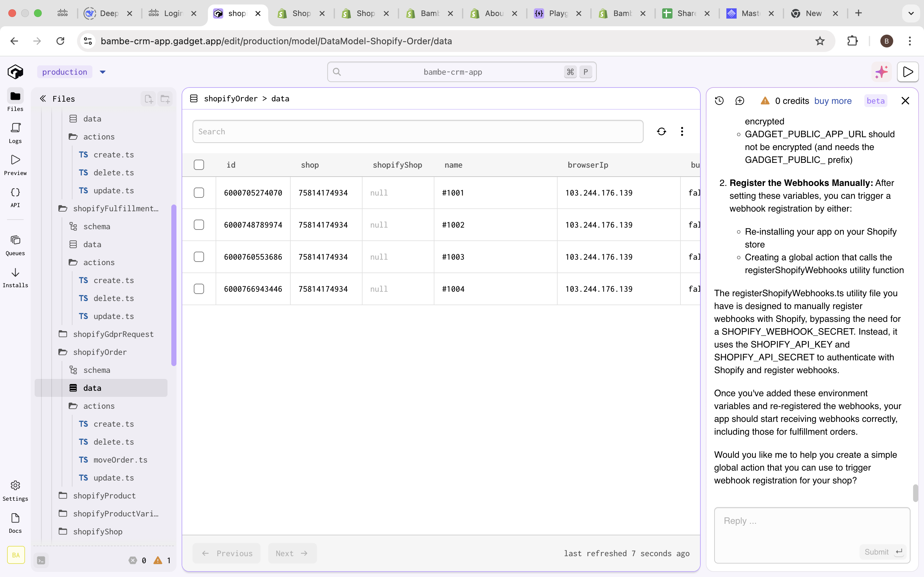Open the assistant chat history icon
The height and width of the screenshot is (577, 924).
click(719, 101)
